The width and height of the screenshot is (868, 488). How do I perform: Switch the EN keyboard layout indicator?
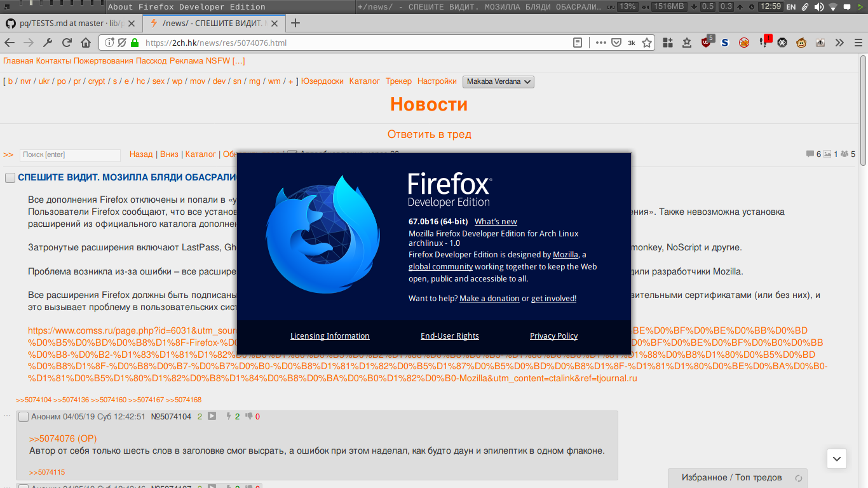(x=791, y=7)
